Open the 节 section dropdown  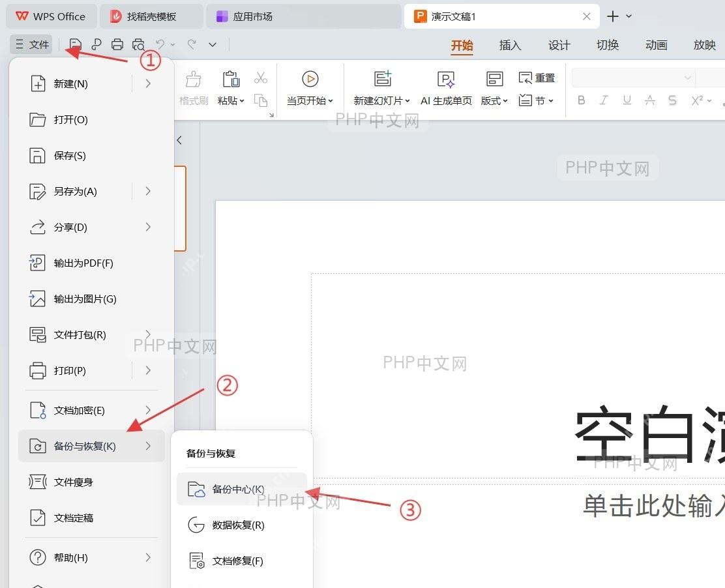536,100
